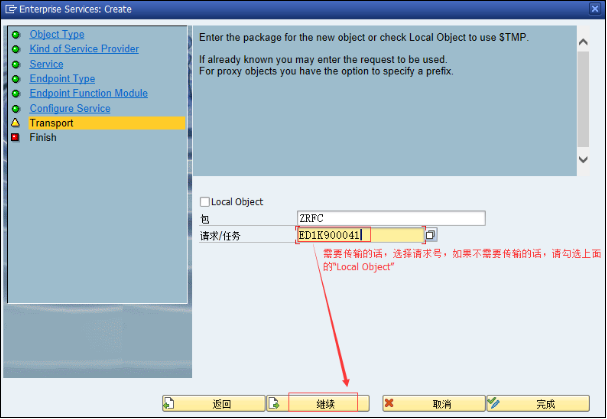Select the Finish step row
This screenshot has height=419, width=607.
[43, 137]
